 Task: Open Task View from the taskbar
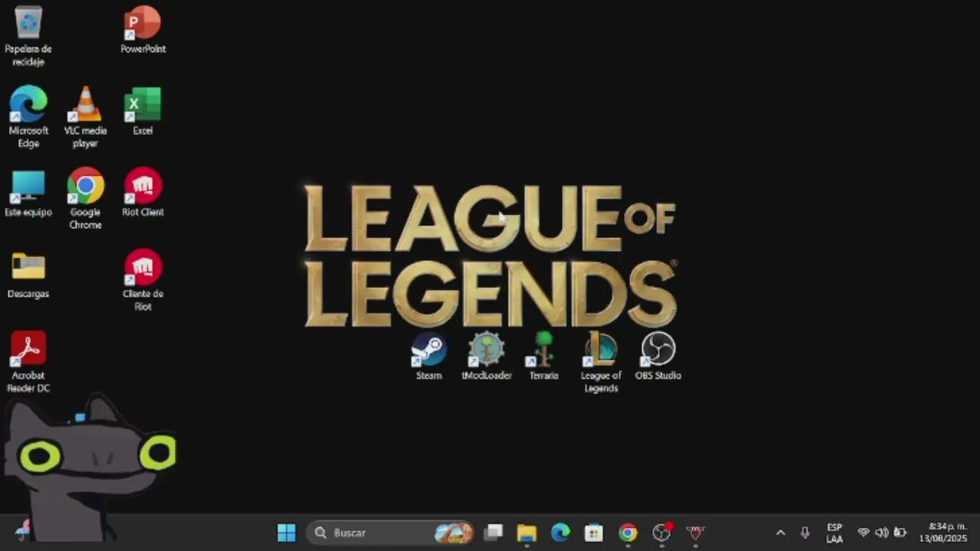494,533
